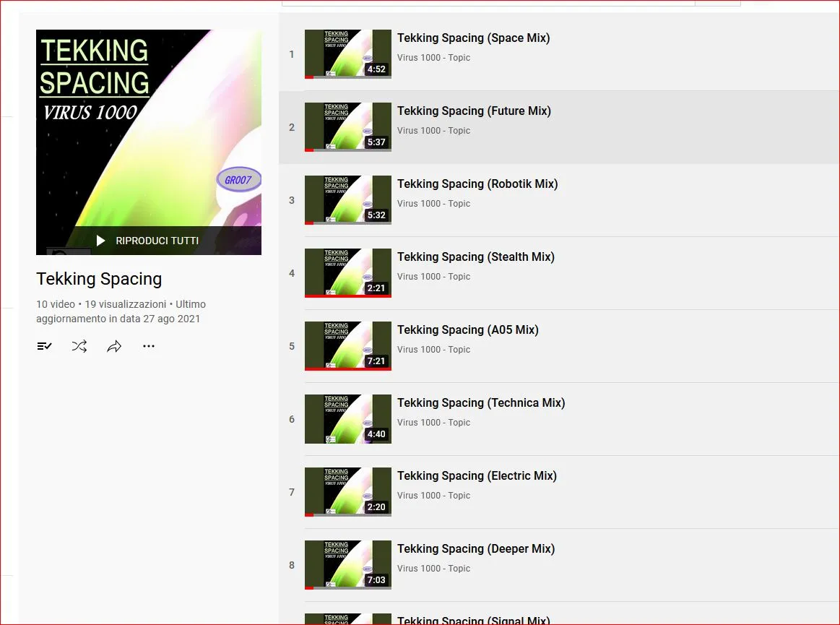Image resolution: width=840 pixels, height=625 pixels.
Task: Play the Tekking Spacing (Technica Mix) title
Action: tap(481, 402)
